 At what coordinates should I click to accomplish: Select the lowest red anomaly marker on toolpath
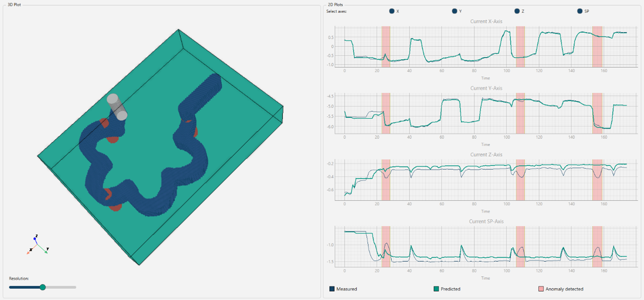pyautogui.click(x=116, y=208)
